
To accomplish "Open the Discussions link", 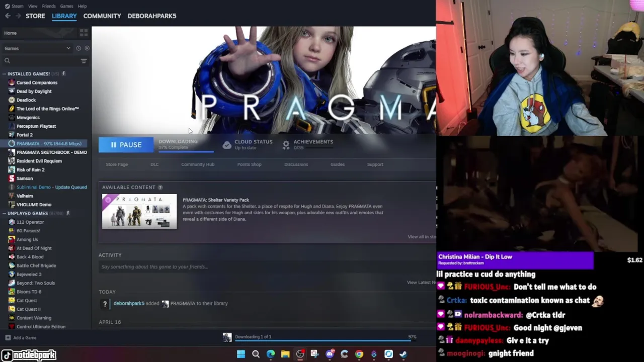I will tap(296, 164).
